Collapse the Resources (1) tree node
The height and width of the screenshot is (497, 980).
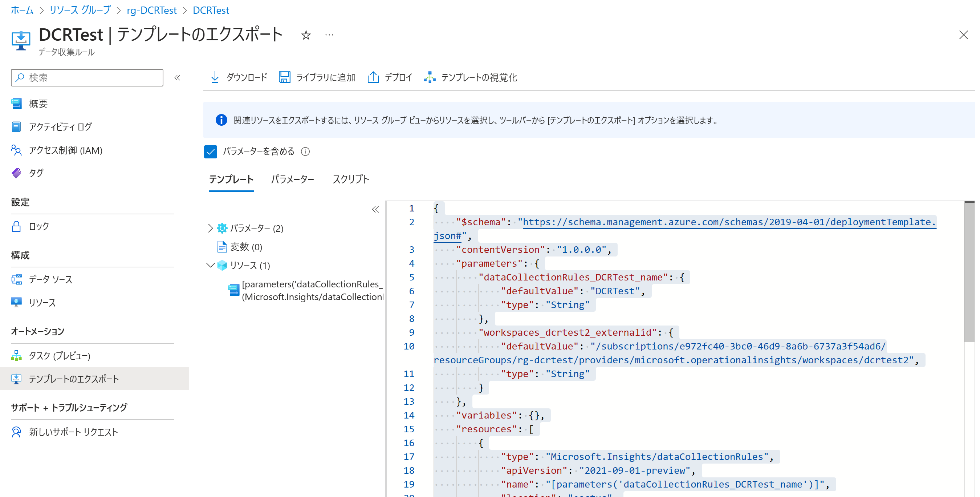point(210,265)
